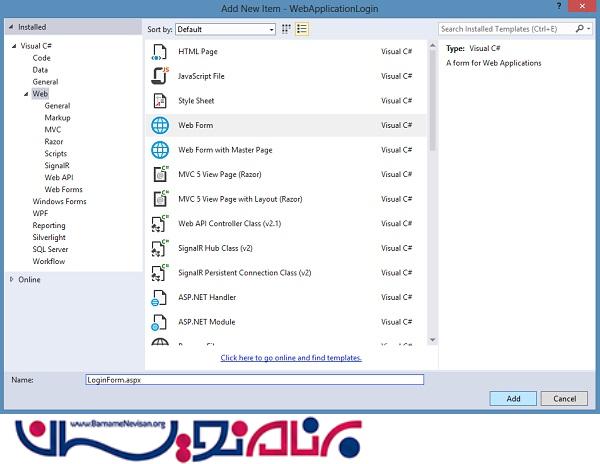This screenshot has height=464, width=600.
Task: Click the JavaScript File icon
Action: point(159,76)
